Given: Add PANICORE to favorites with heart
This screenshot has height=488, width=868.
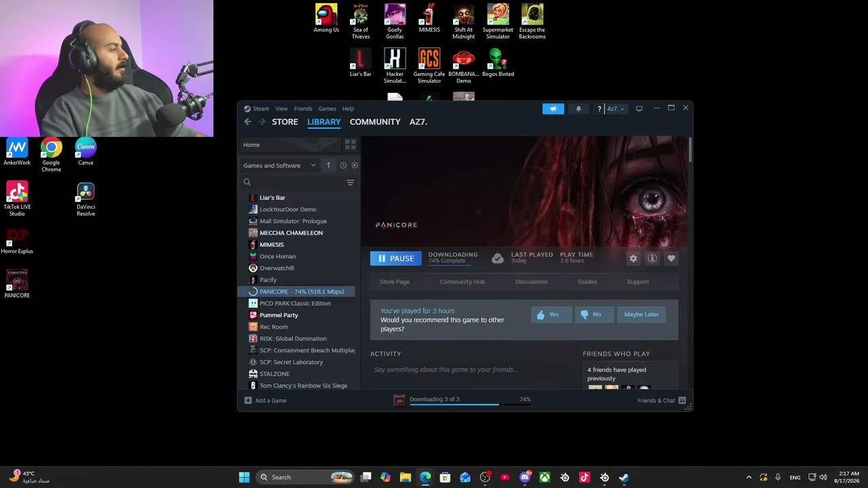Looking at the screenshot, I should point(671,258).
